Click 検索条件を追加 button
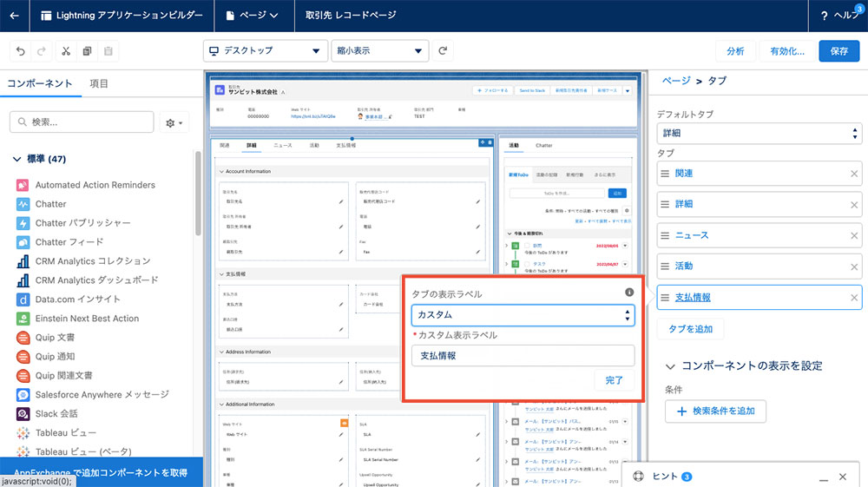The height and width of the screenshot is (487, 868). point(716,411)
